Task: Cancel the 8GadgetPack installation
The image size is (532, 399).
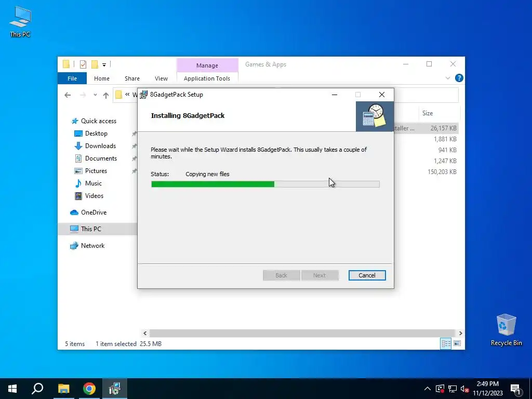Action: click(x=367, y=275)
